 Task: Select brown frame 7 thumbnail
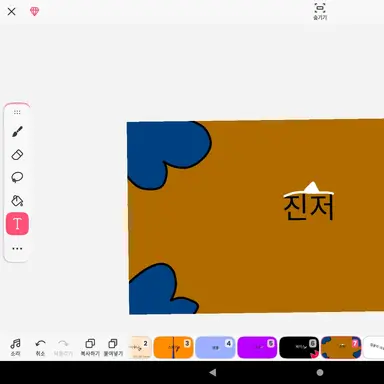tap(341, 347)
